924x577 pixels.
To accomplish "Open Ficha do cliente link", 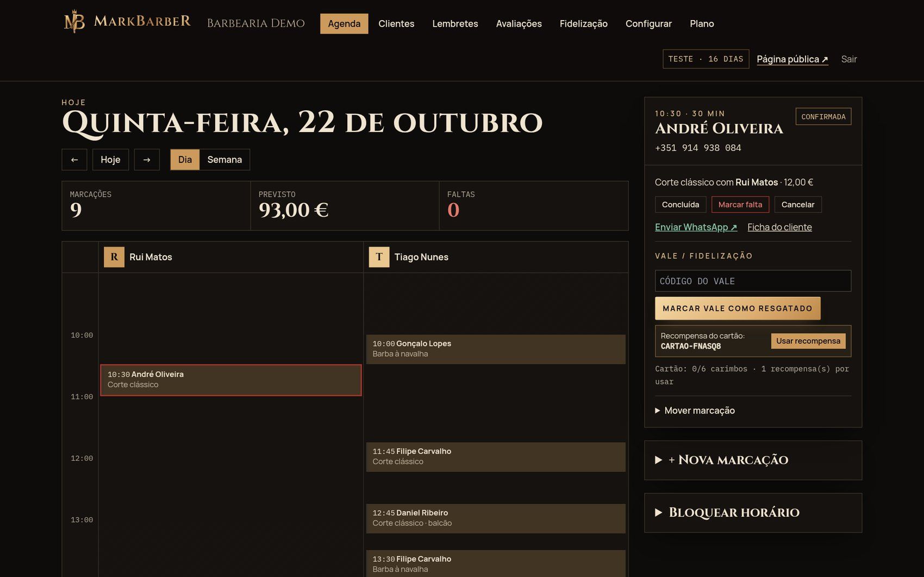I will (x=779, y=227).
